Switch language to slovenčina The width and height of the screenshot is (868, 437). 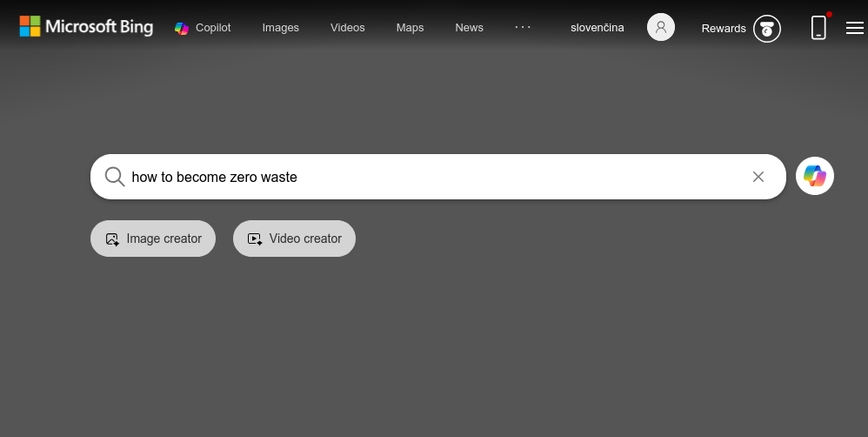(x=597, y=28)
